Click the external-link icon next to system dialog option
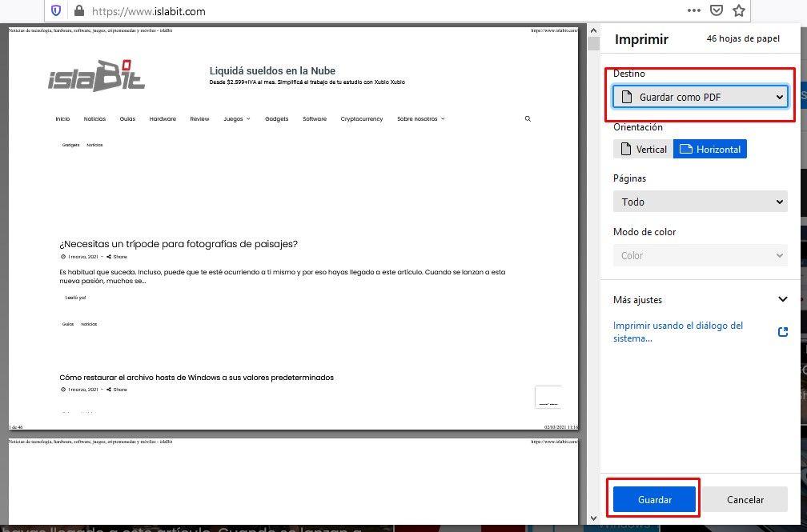This screenshot has width=807, height=532. coord(782,331)
